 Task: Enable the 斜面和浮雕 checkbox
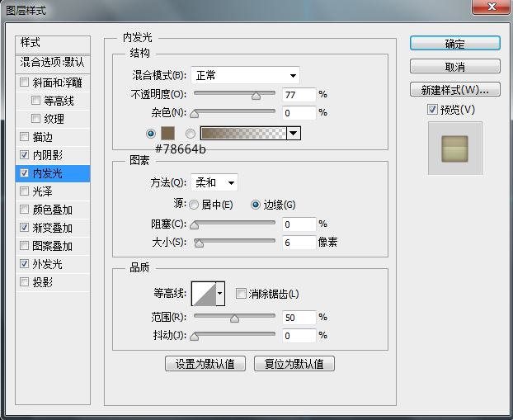24,82
